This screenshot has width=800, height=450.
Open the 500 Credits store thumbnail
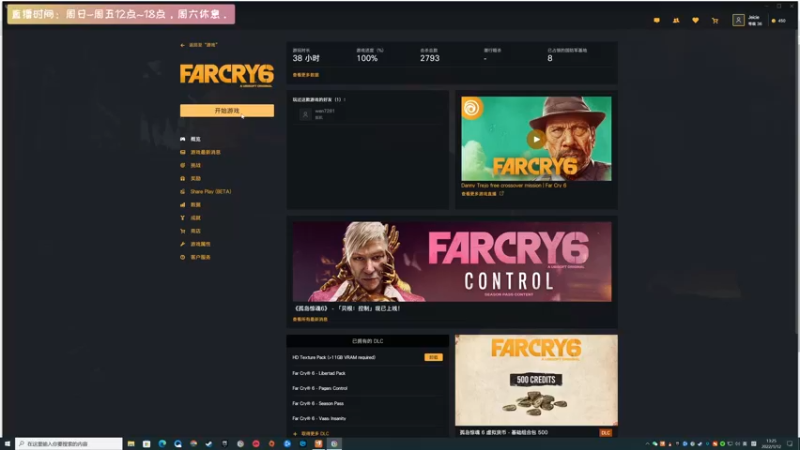pos(536,381)
